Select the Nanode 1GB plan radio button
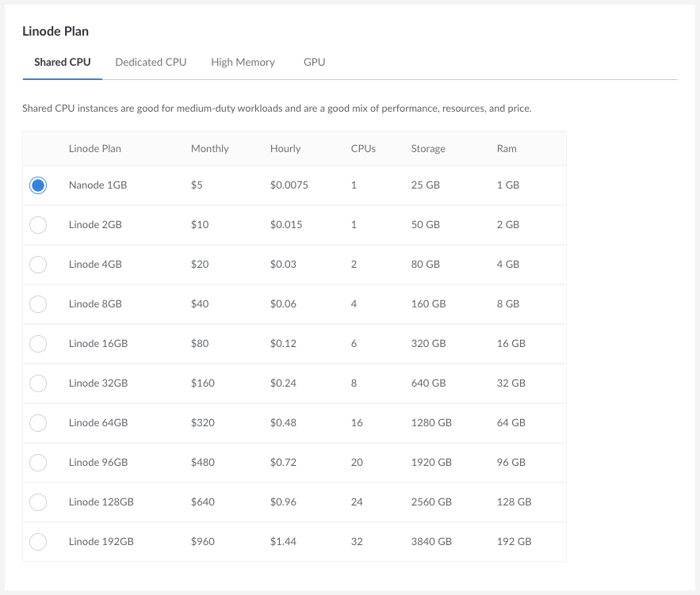This screenshot has height=595, width=700. pos(37,185)
